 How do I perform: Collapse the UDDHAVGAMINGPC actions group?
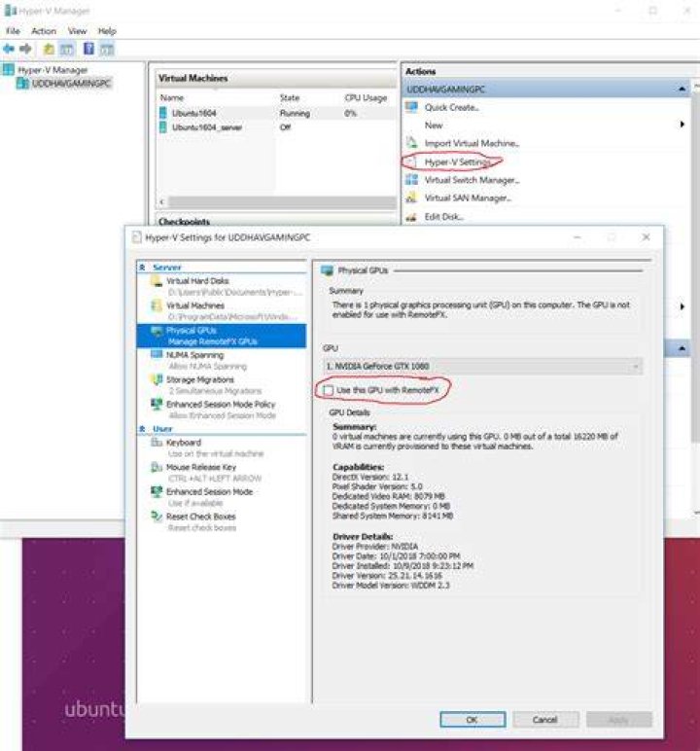(682, 89)
